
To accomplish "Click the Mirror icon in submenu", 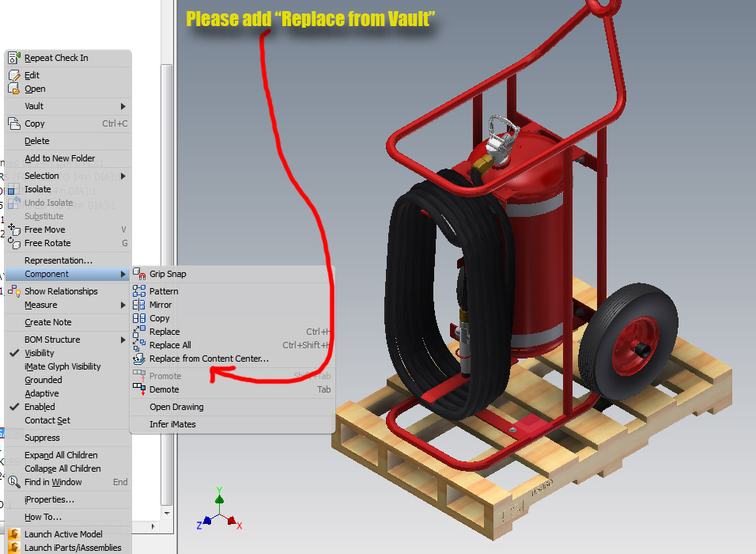I will [139, 305].
